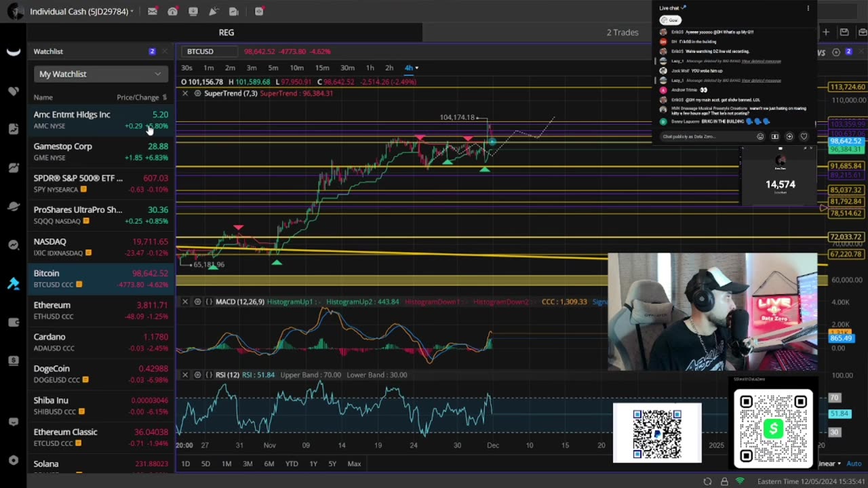Select Shiba Inu in the watchlist
The image size is (868, 488).
tap(101, 405)
